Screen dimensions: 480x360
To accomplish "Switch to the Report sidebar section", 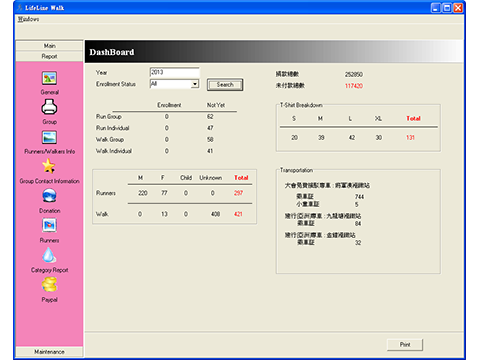I will point(49,56).
